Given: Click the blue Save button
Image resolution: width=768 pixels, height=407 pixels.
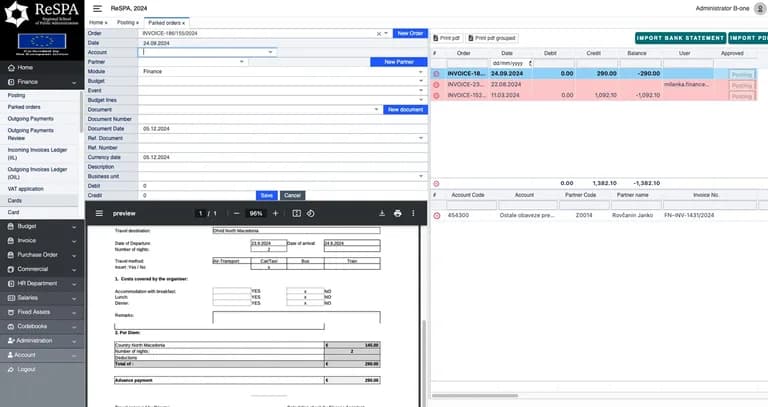Looking at the screenshot, I should [x=266, y=195].
